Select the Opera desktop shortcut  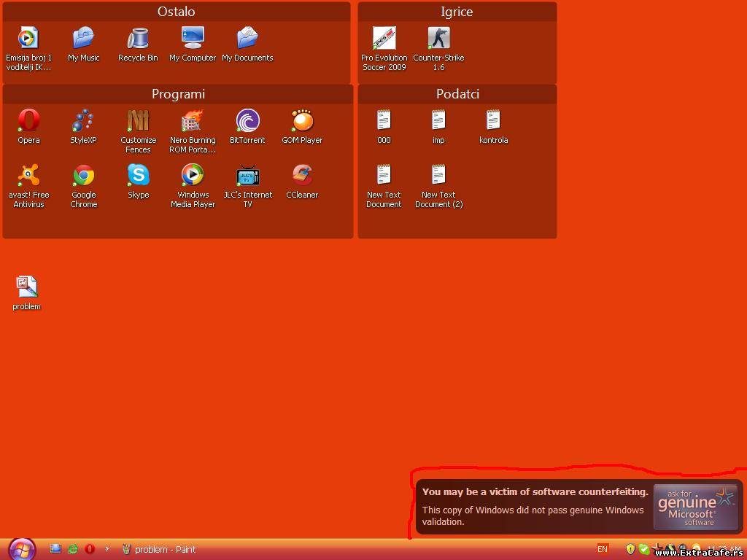click(28, 126)
